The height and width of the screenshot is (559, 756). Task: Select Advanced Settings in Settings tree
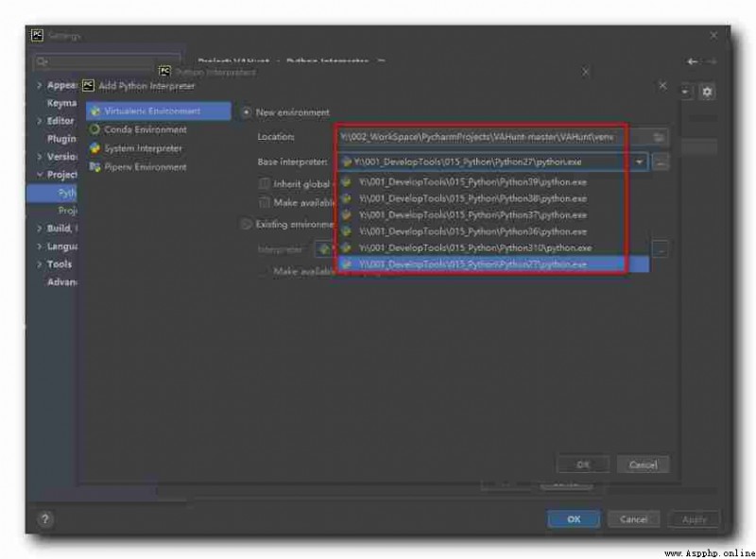pyautogui.click(x=61, y=282)
